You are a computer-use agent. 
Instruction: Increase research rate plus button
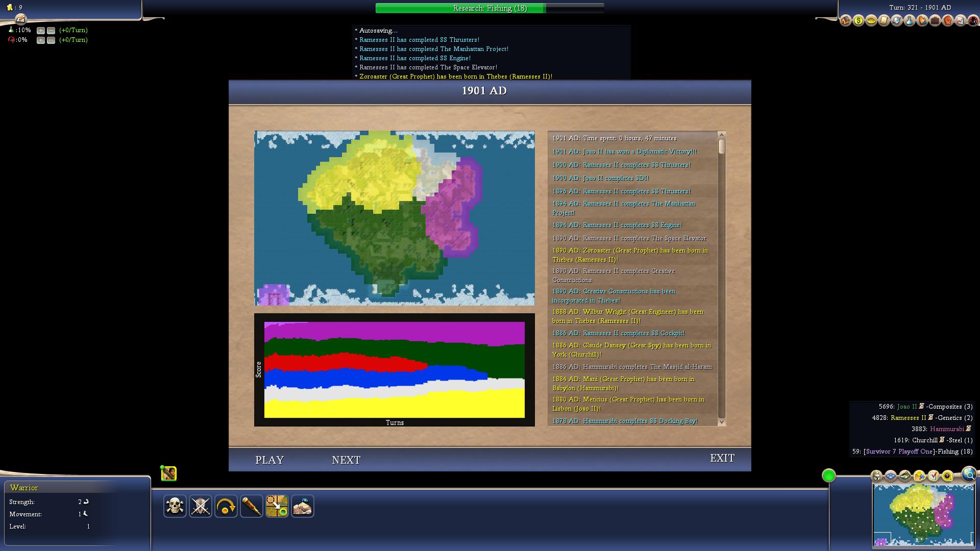[41, 31]
